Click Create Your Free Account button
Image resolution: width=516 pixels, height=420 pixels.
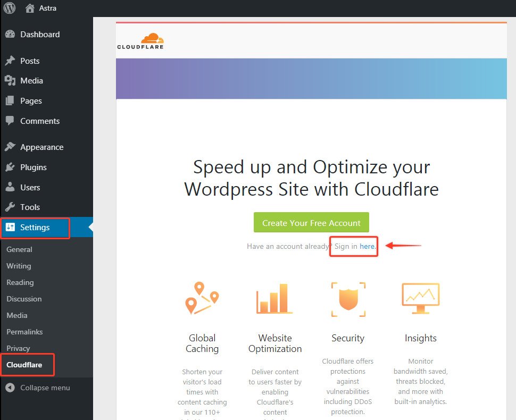[x=311, y=222]
